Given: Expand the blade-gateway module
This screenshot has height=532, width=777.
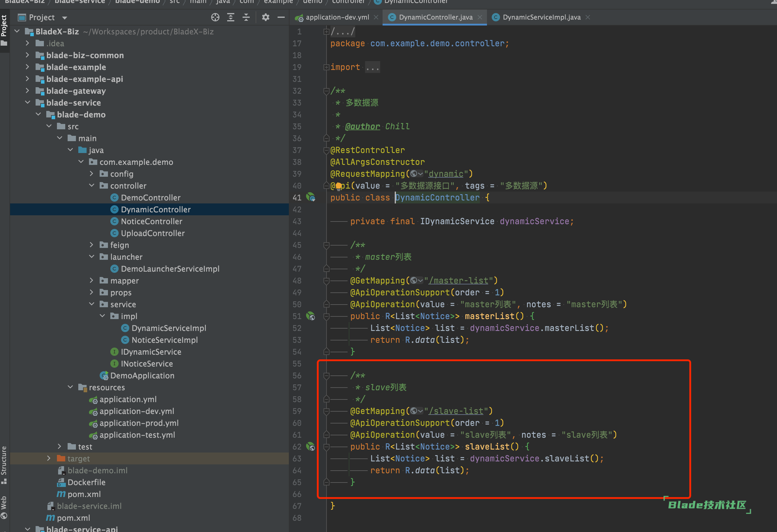Looking at the screenshot, I should coord(28,91).
